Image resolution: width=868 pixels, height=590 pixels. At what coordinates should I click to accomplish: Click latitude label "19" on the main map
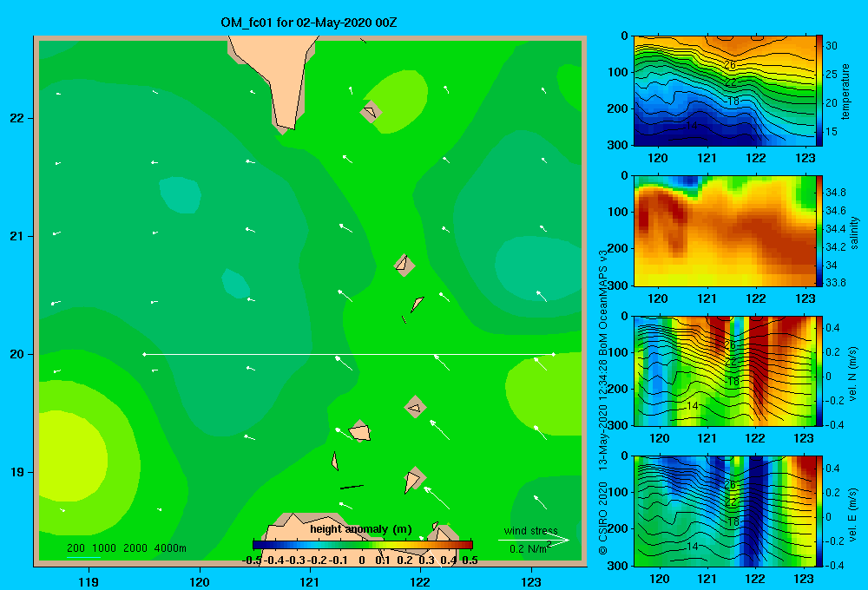point(17,472)
